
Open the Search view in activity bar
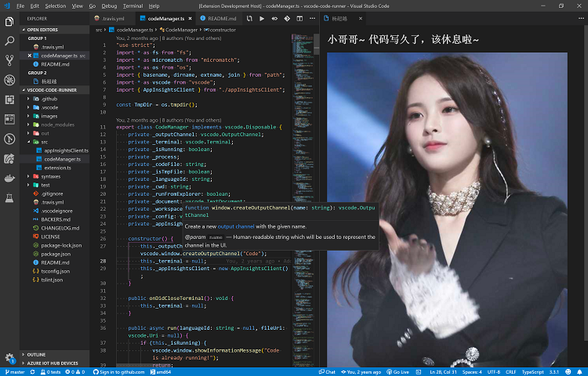(9, 41)
